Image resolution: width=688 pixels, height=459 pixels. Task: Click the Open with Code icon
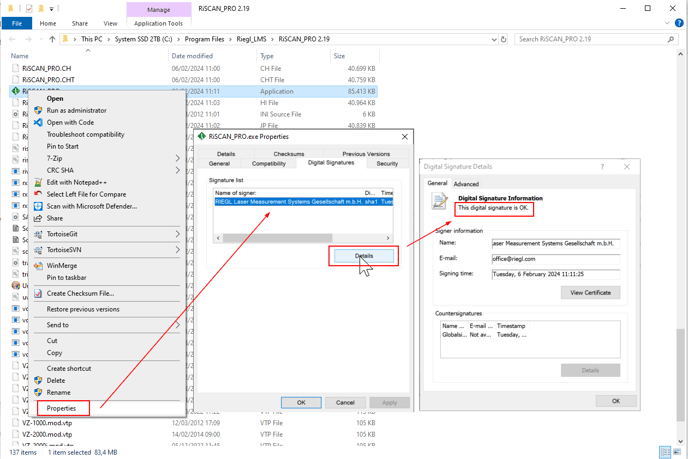(x=38, y=123)
